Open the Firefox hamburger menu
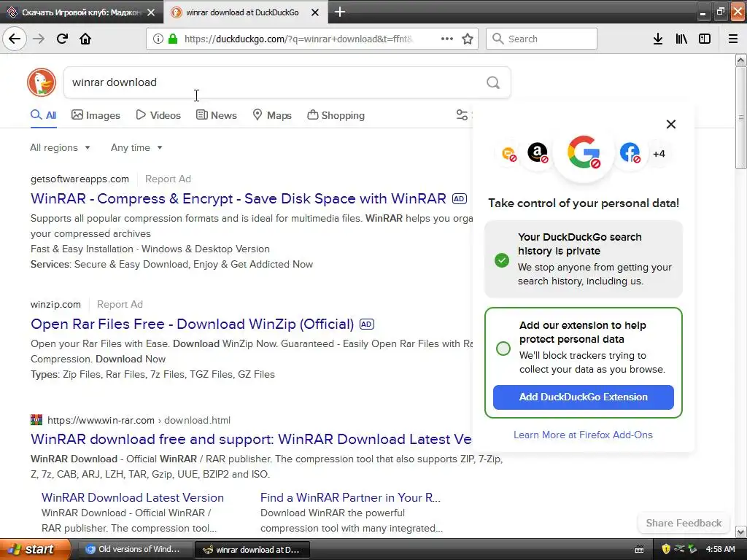 coord(733,39)
